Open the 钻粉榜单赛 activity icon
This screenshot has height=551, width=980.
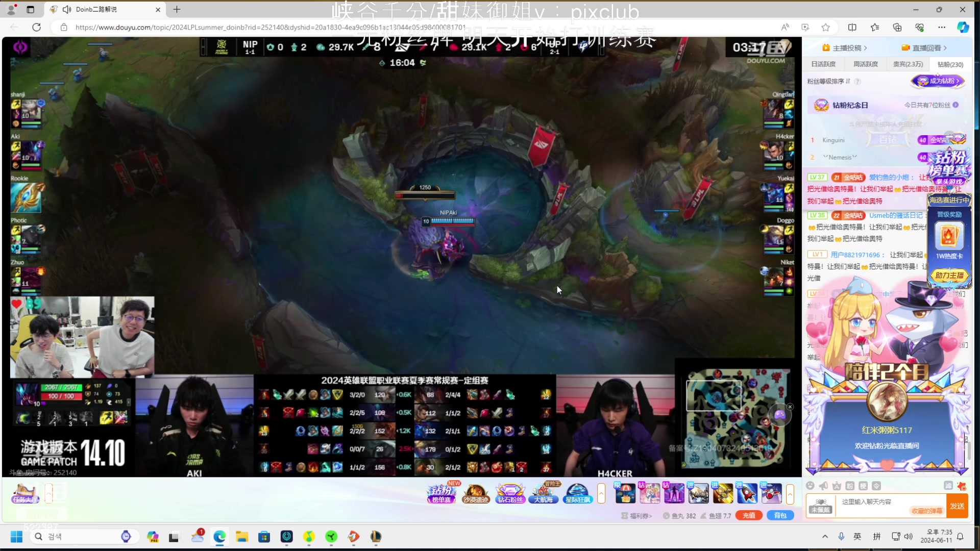(442, 493)
